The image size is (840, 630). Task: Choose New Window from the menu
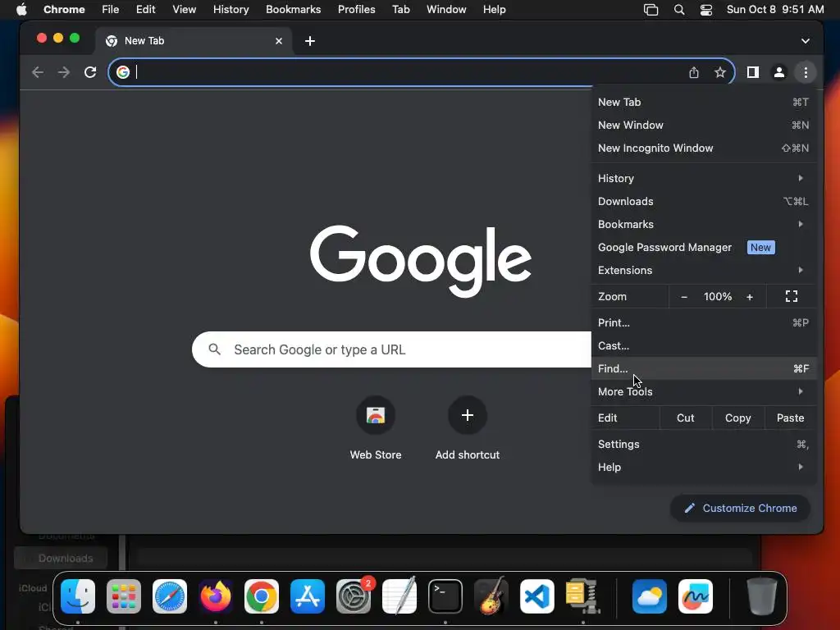[704, 125]
